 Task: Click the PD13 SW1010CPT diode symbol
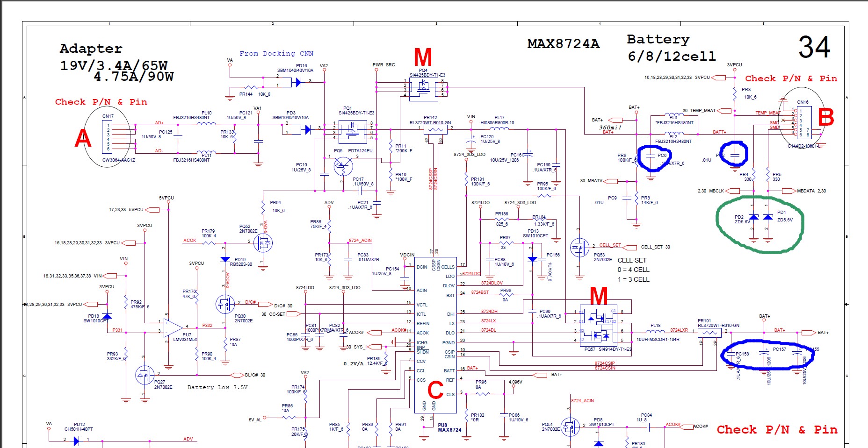[532, 259]
